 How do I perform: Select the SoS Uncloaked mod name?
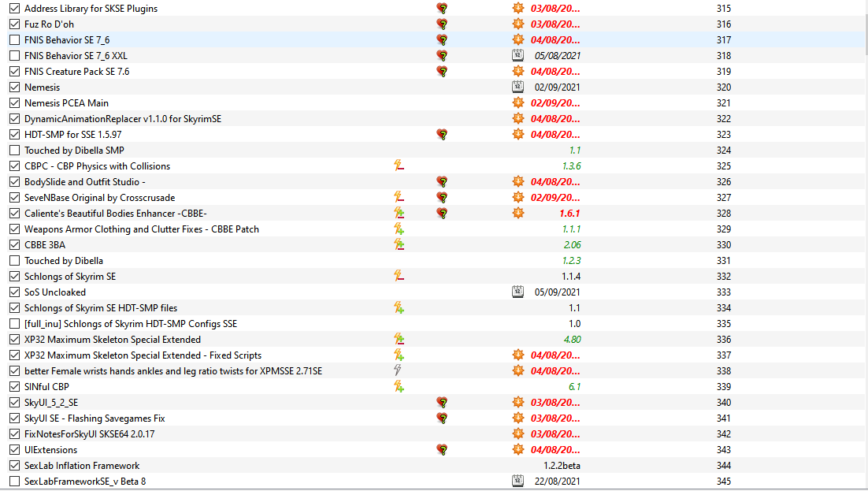[x=55, y=292]
